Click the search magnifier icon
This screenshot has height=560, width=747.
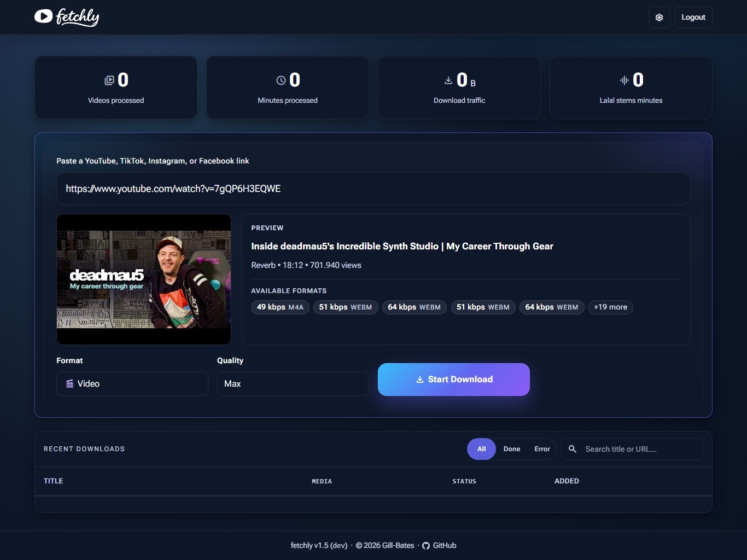pyautogui.click(x=573, y=449)
